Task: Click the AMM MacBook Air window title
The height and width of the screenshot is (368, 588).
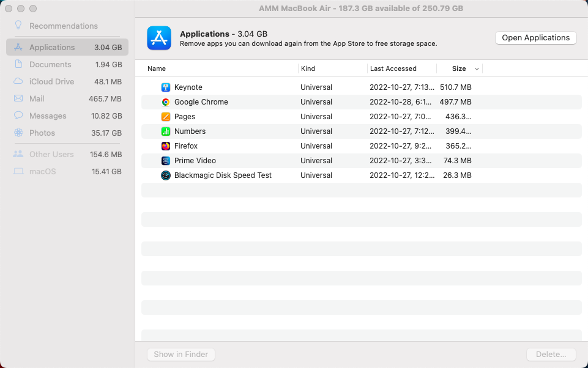Action: 361,8
